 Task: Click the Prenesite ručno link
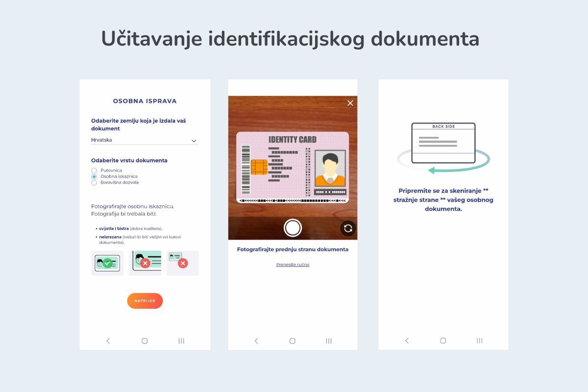coord(293,265)
